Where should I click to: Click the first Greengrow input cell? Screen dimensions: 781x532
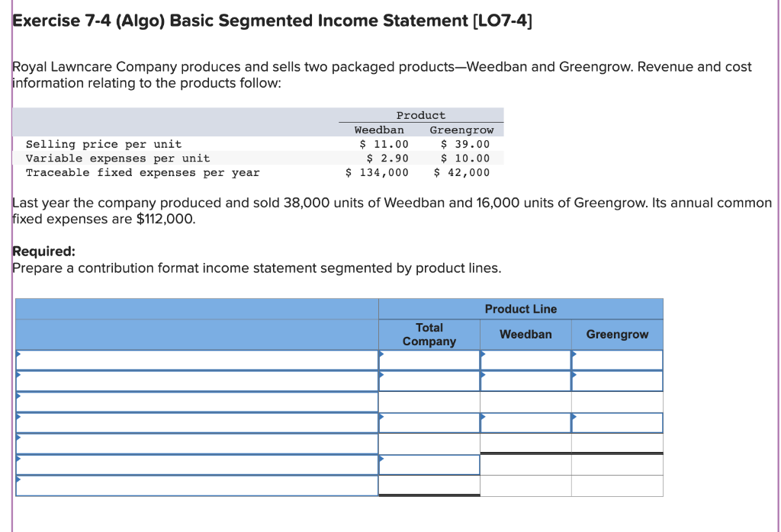[617, 359]
